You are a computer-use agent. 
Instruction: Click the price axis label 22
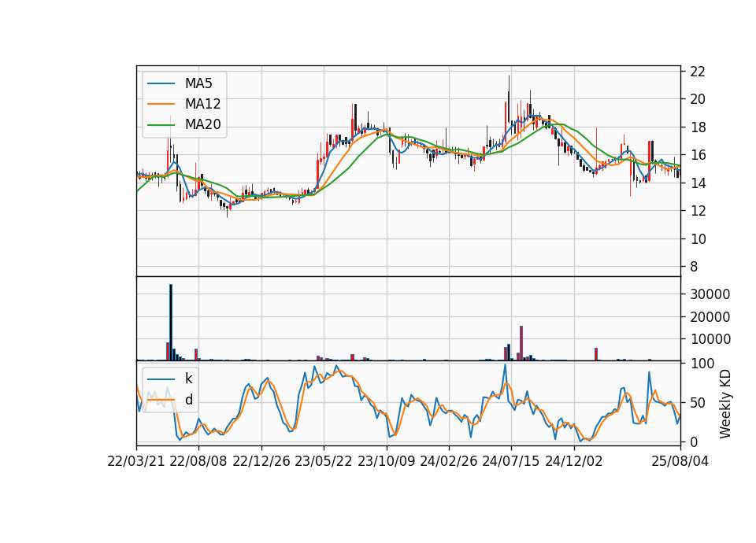(x=698, y=72)
